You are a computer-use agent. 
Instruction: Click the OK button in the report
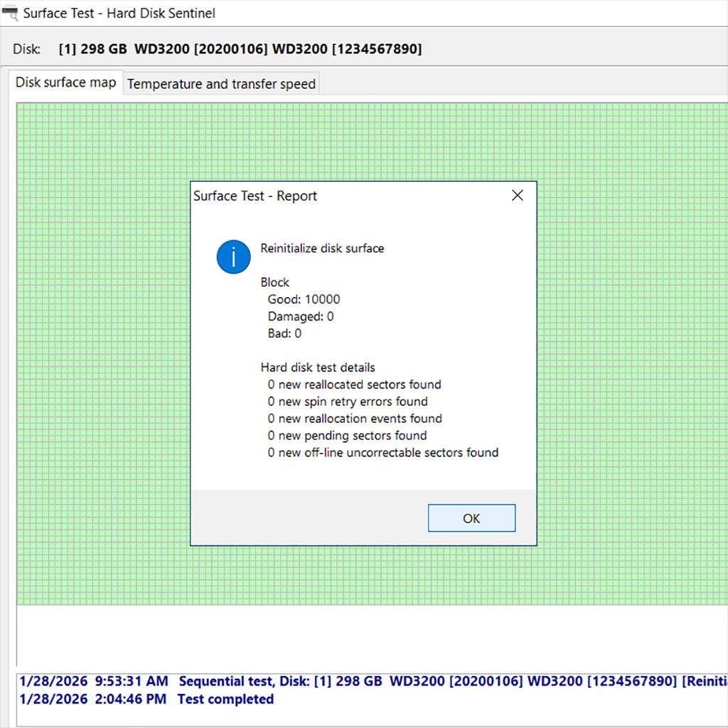(x=471, y=518)
